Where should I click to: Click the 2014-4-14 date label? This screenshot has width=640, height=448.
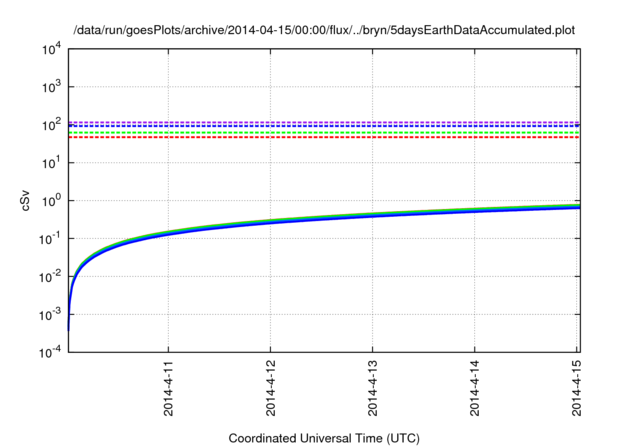pyautogui.click(x=474, y=388)
